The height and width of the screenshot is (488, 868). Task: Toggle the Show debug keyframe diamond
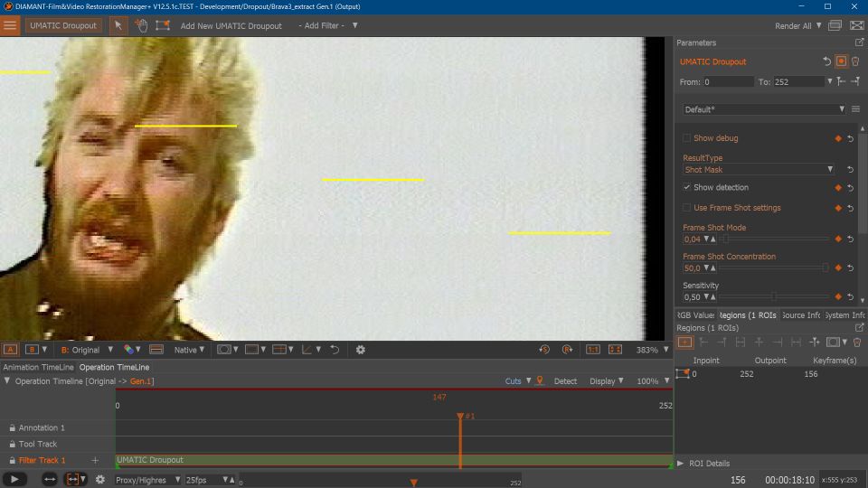(x=838, y=138)
